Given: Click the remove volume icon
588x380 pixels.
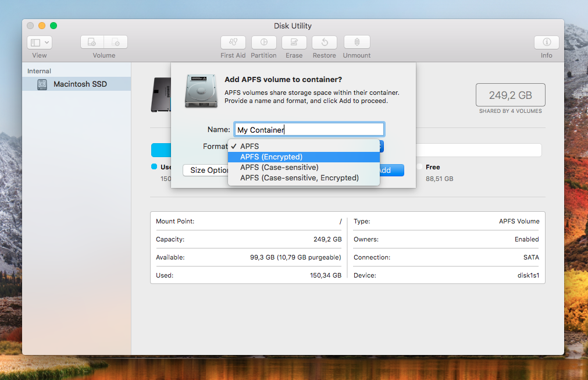Looking at the screenshot, I should [x=116, y=42].
